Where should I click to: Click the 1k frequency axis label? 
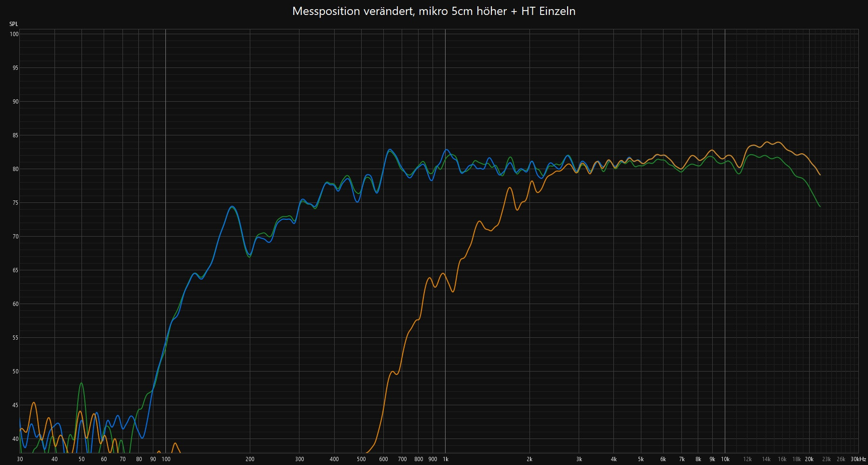click(445, 459)
